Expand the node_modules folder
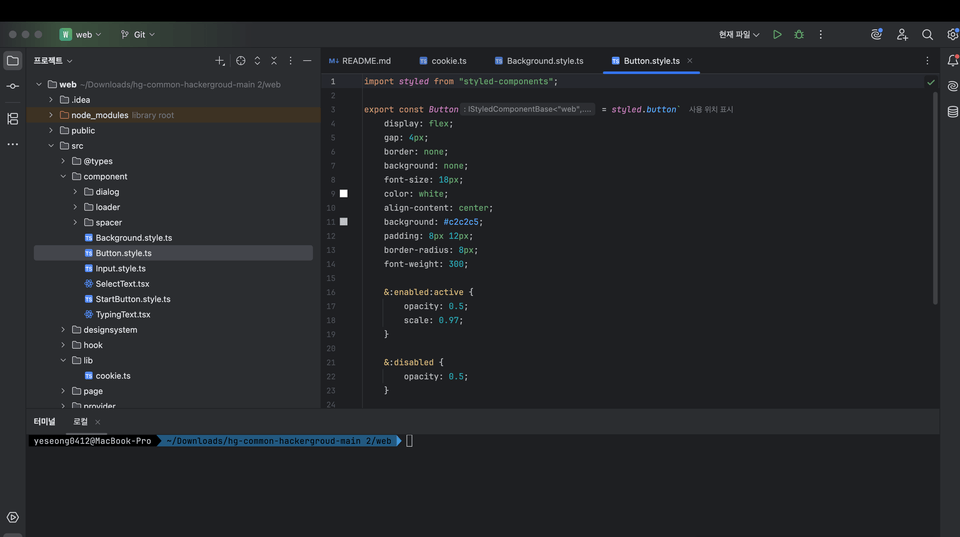The height and width of the screenshot is (537, 960). pyautogui.click(x=51, y=115)
